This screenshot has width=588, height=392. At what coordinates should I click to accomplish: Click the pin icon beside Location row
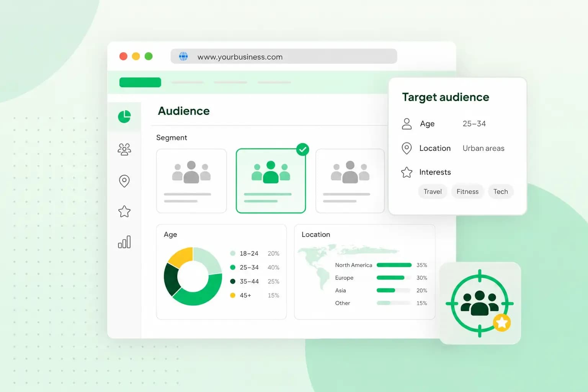(407, 148)
